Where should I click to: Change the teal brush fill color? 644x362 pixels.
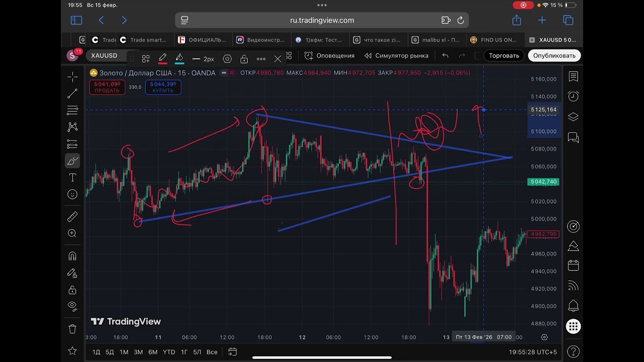(x=179, y=58)
